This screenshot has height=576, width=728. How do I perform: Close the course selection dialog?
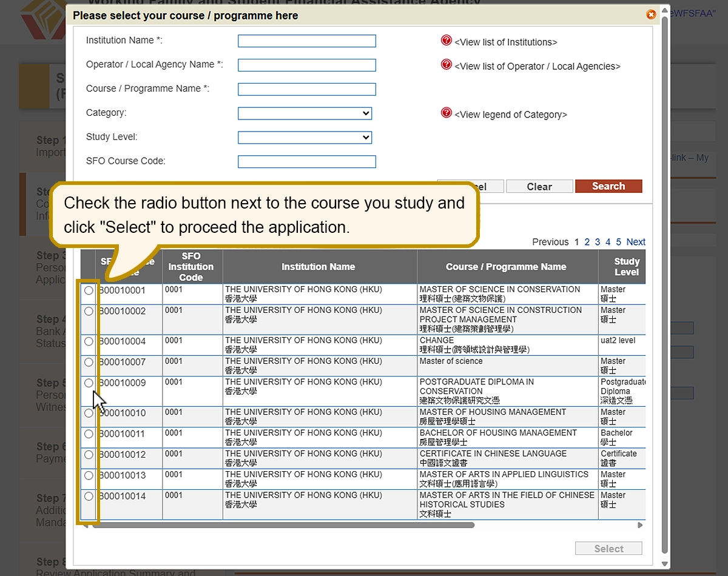point(651,15)
